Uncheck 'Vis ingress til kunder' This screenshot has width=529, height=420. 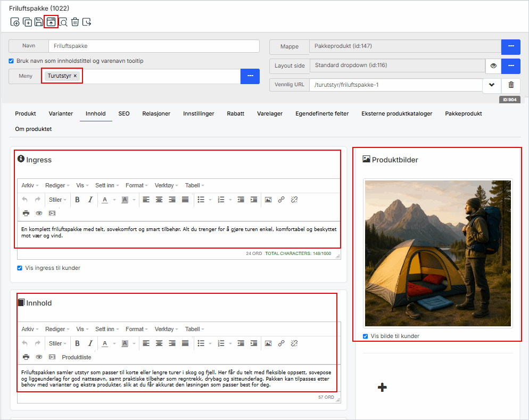pos(20,268)
